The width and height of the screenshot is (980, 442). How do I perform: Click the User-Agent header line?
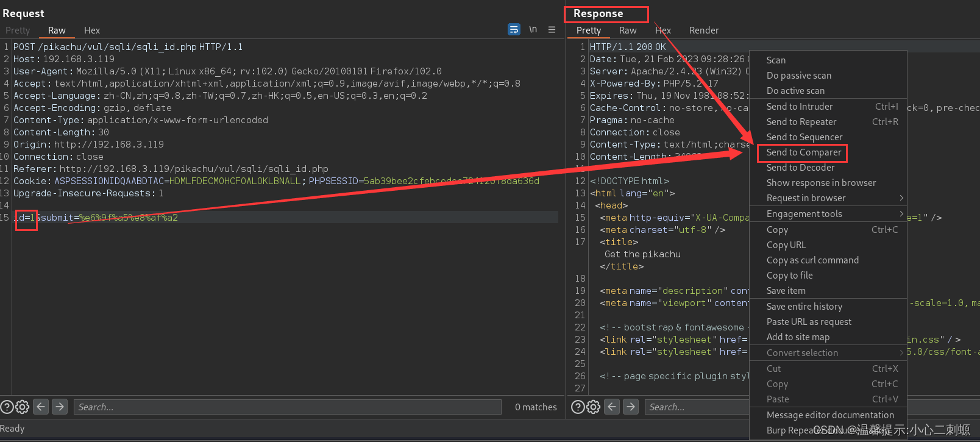click(x=227, y=71)
